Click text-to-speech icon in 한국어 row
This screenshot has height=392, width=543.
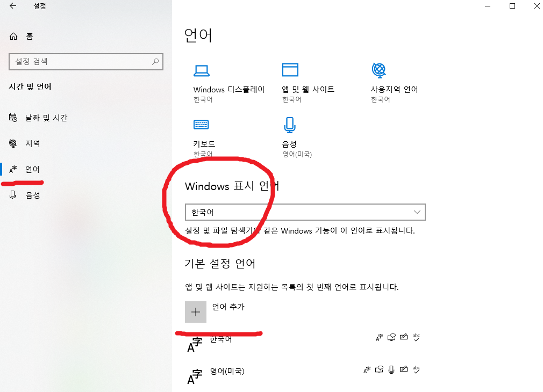(x=392, y=338)
